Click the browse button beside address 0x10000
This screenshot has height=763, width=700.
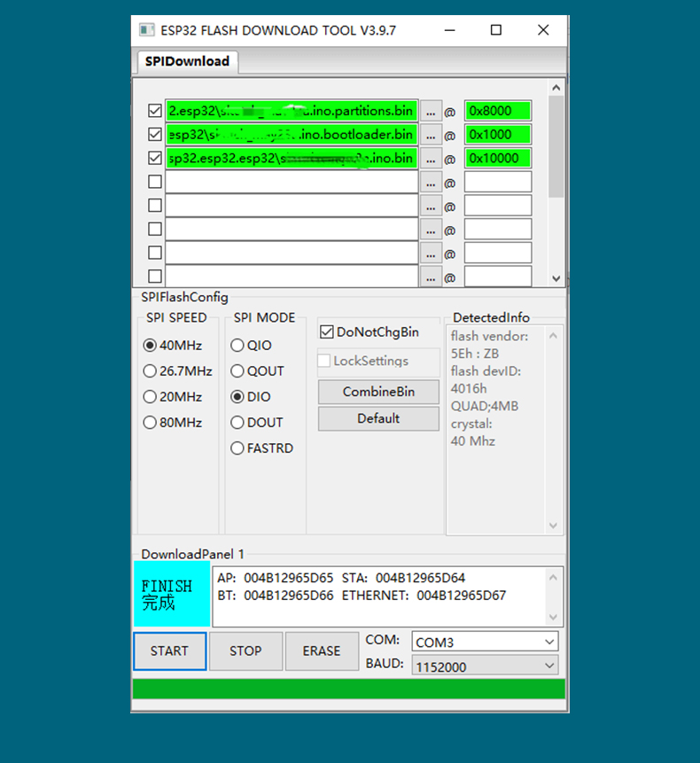click(x=431, y=160)
